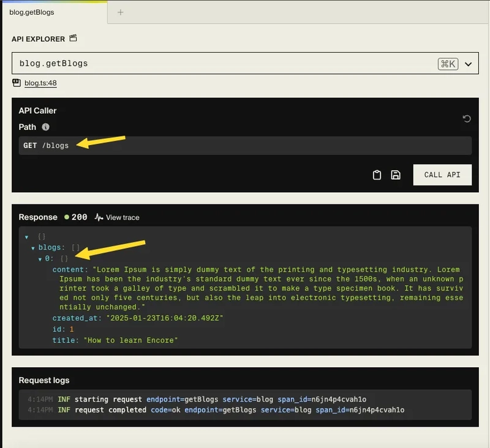Open the Path info icon
This screenshot has height=448, width=490.
(x=45, y=127)
